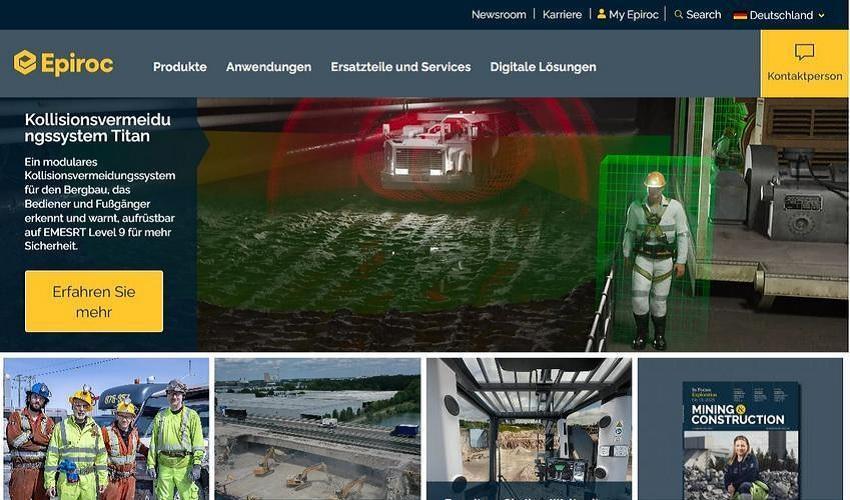The image size is (850, 500).
Task: Open the machine cabin interior thumbnail
Action: (x=529, y=428)
